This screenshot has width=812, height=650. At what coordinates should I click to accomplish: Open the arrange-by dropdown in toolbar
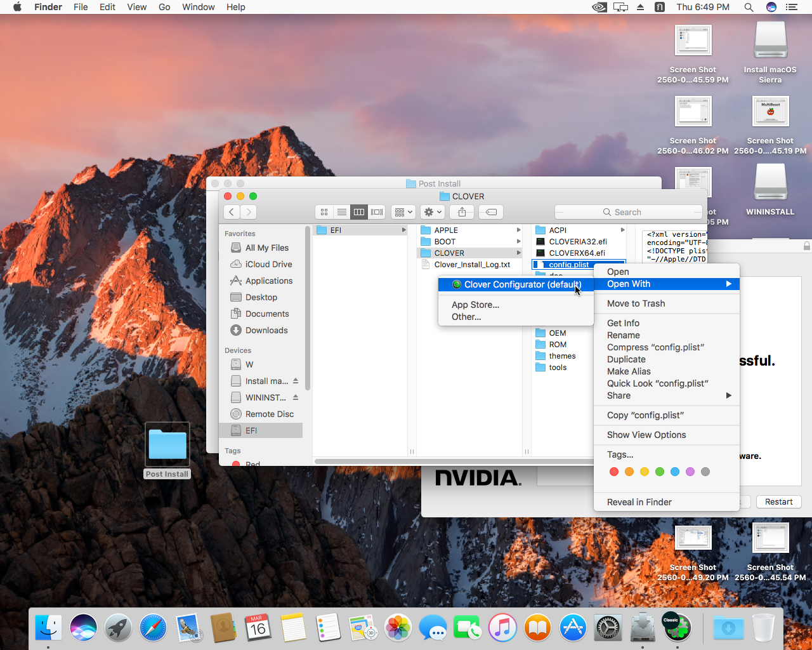(403, 212)
